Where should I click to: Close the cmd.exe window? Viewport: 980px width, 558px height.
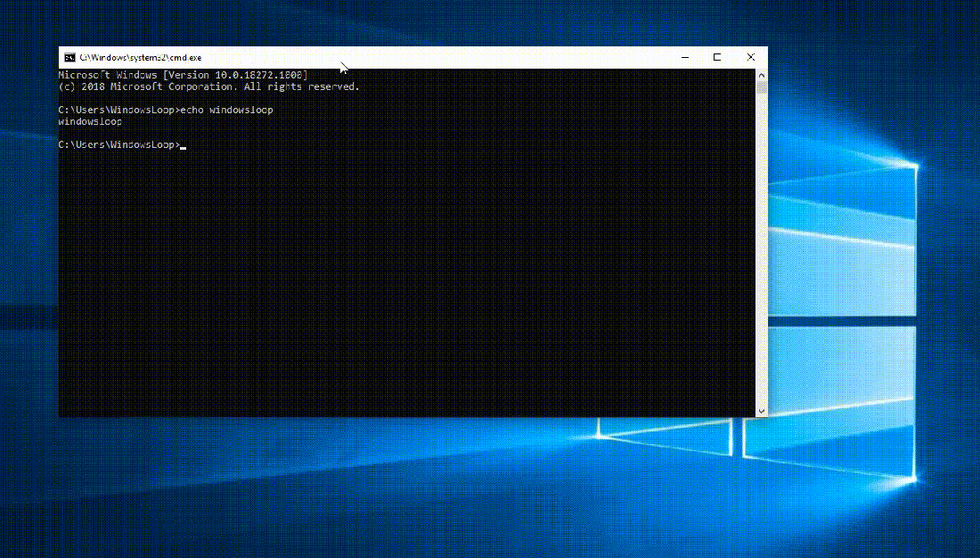point(751,57)
